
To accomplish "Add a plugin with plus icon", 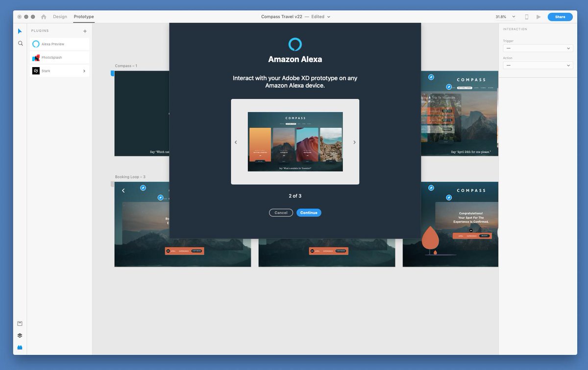I will (85, 31).
